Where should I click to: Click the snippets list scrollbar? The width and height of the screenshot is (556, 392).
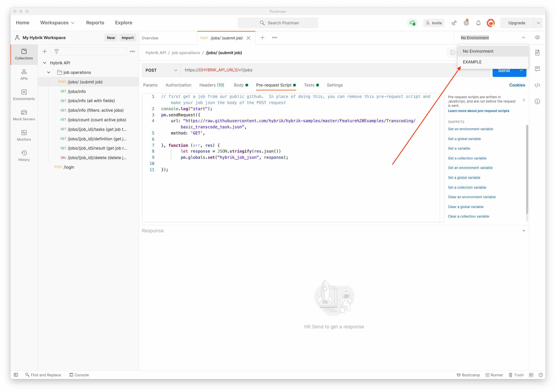(527, 169)
